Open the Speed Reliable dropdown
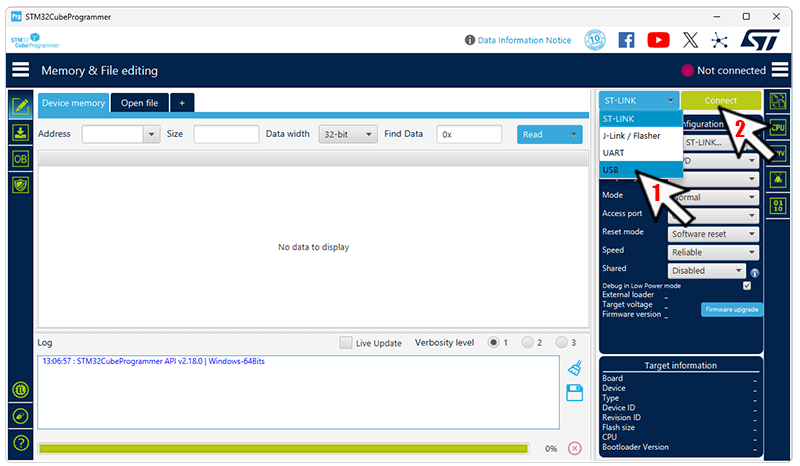This screenshot has height=466, width=800. (713, 252)
